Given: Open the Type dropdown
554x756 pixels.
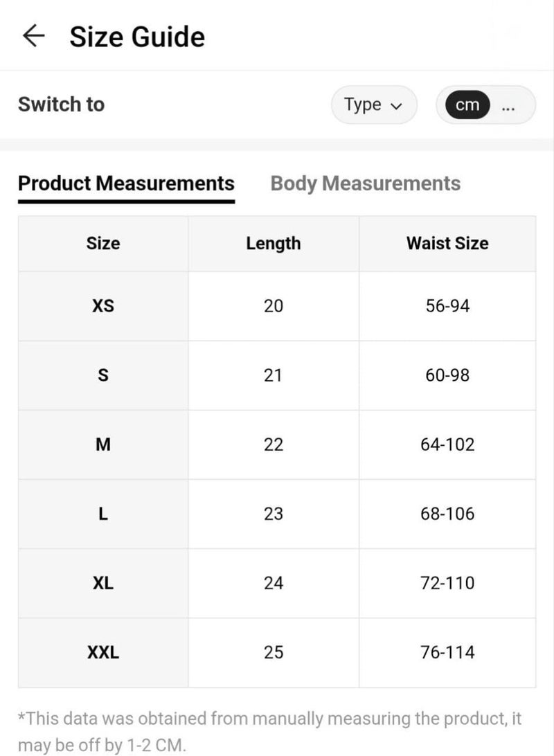Looking at the screenshot, I should pos(374,105).
